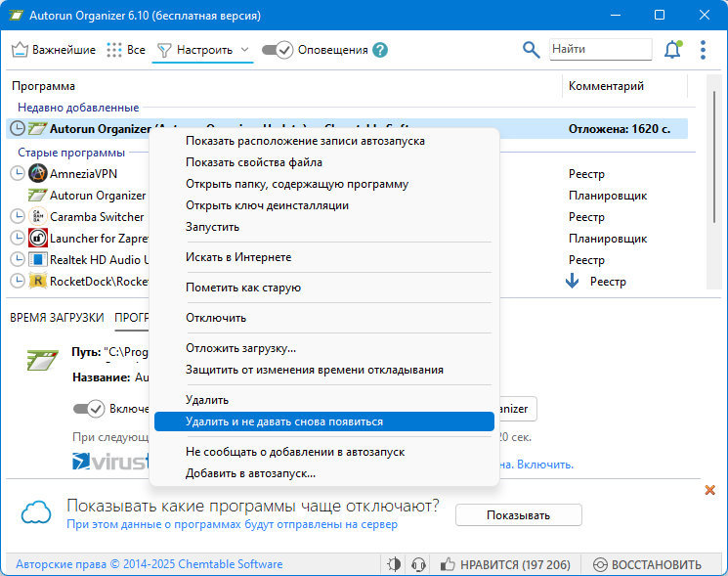The height and width of the screenshot is (576, 728).
Task: Click the clock icon next to AmneziaVPN
Action: point(18,173)
